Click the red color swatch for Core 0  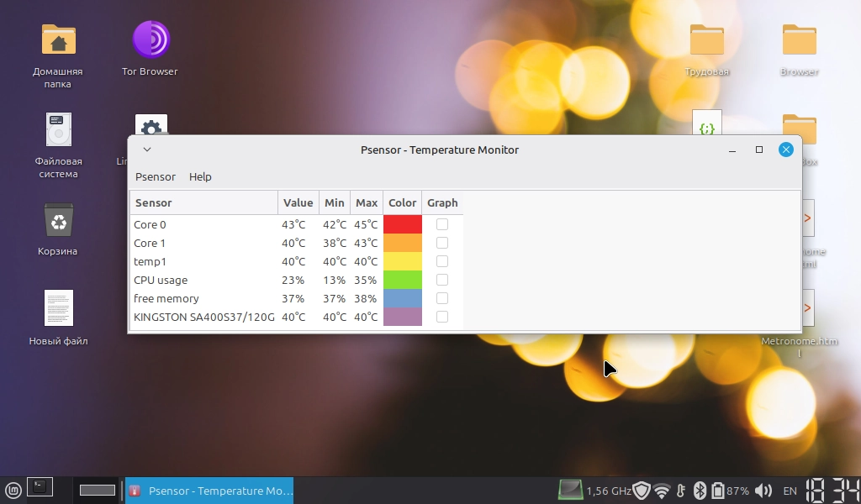[403, 224]
